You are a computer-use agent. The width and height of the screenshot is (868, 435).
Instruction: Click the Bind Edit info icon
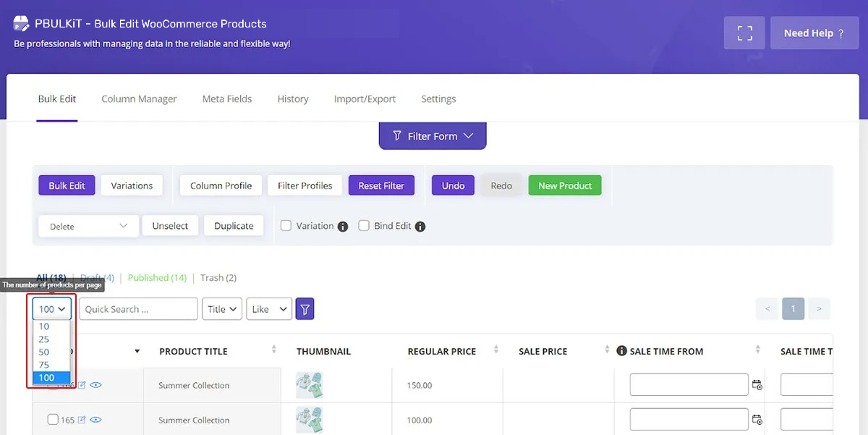(x=420, y=227)
